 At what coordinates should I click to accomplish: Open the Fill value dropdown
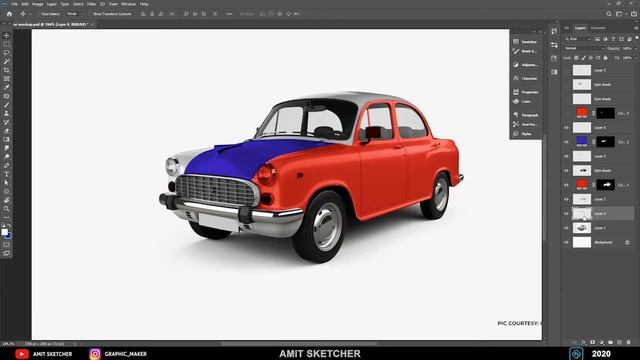[x=636, y=58]
